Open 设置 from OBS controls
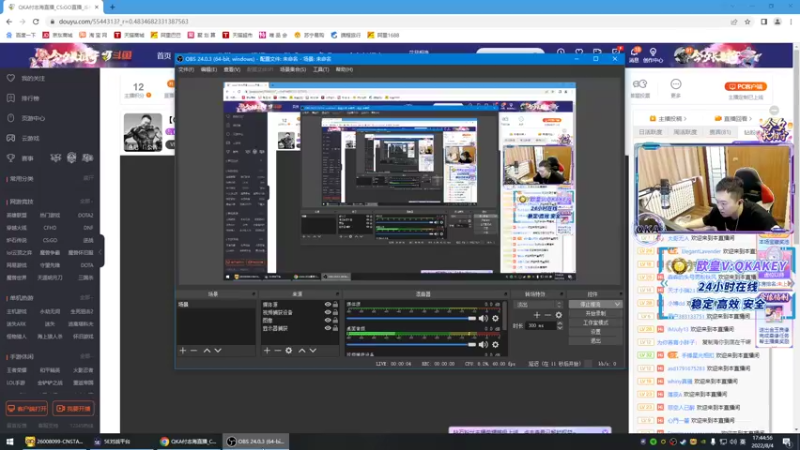Screen dimensions: 800x450 click(595, 332)
